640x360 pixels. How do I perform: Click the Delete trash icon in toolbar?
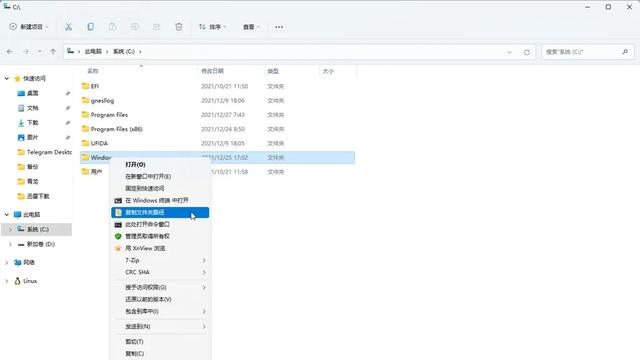pyautogui.click(x=179, y=27)
